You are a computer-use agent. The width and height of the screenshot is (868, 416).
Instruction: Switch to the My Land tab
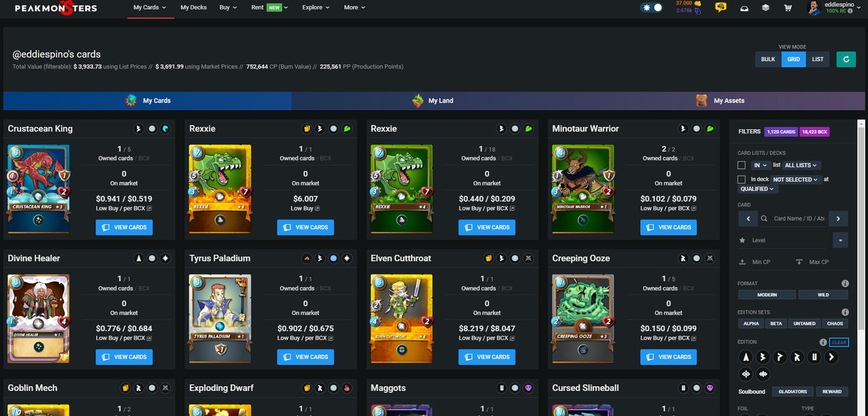point(434,100)
